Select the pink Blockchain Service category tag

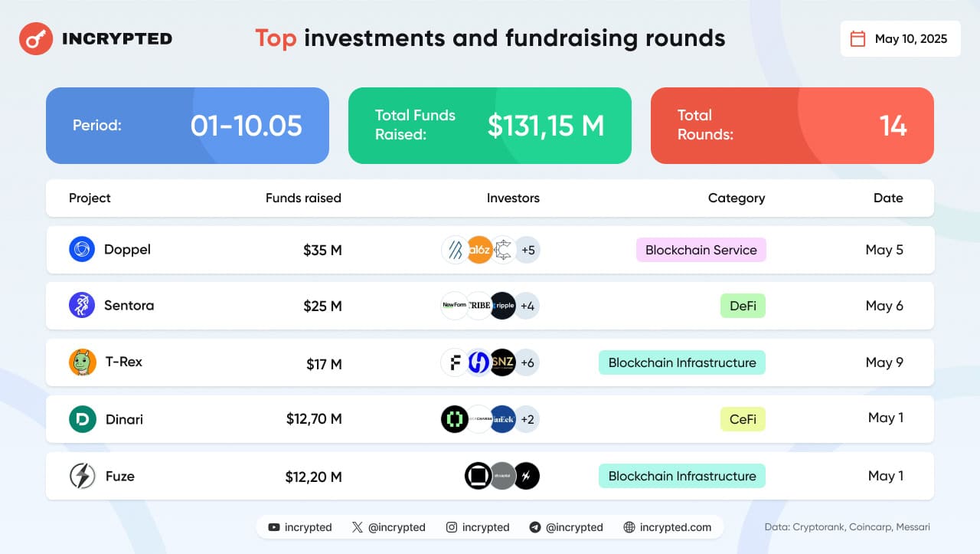701,250
